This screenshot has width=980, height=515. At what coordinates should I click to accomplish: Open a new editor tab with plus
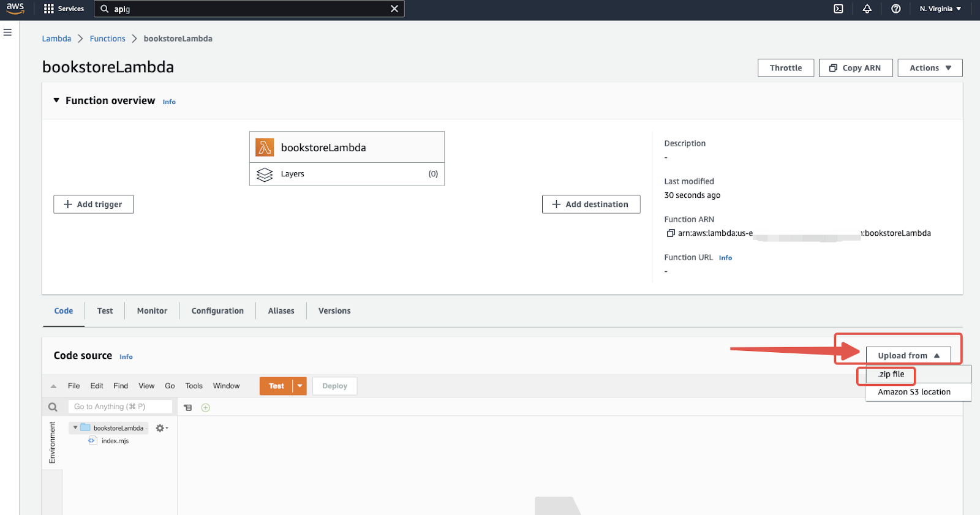pyautogui.click(x=206, y=408)
